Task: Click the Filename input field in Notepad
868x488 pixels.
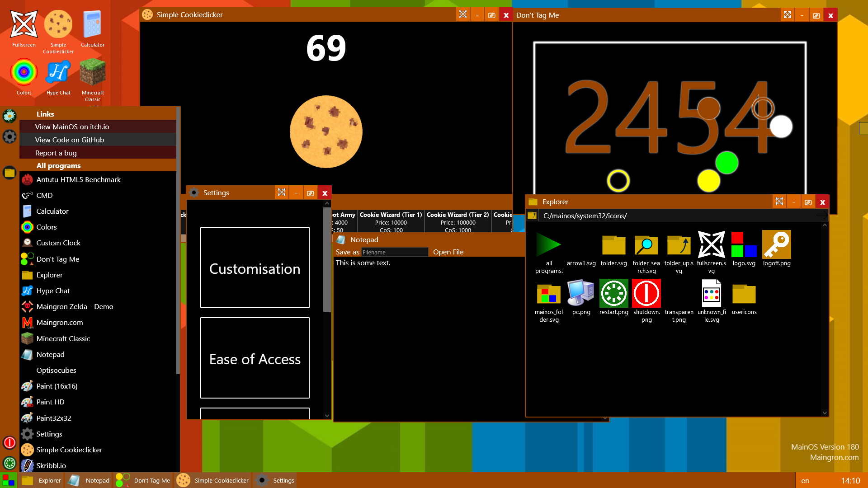Action: 394,252
